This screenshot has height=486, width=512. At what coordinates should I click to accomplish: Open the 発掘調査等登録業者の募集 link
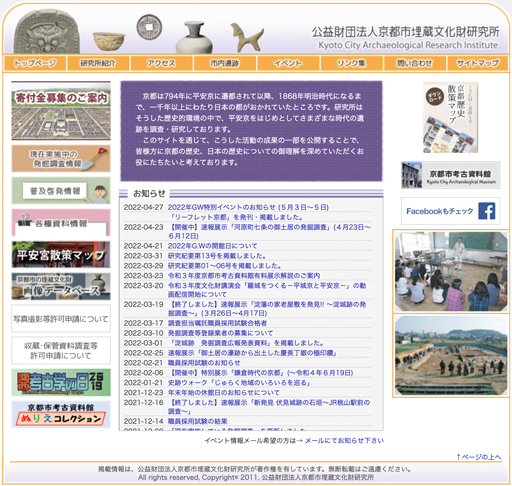coord(220,333)
